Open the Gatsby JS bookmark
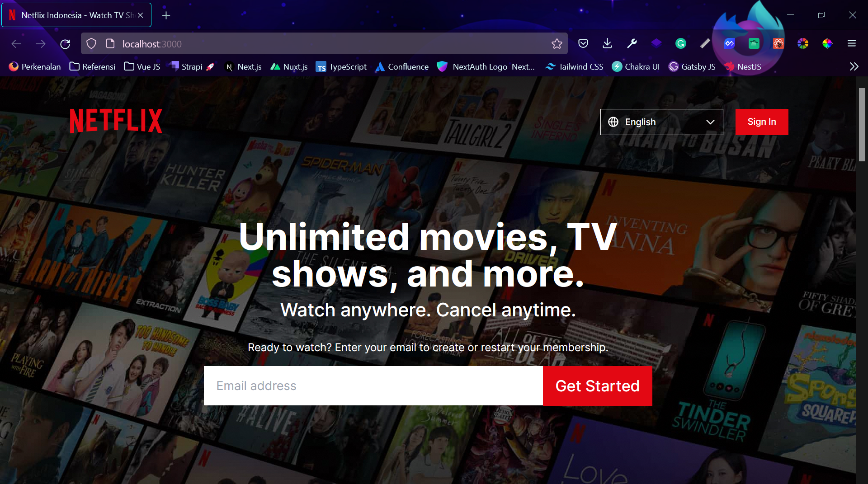Screen dimensions: 868x484 (x=692, y=66)
